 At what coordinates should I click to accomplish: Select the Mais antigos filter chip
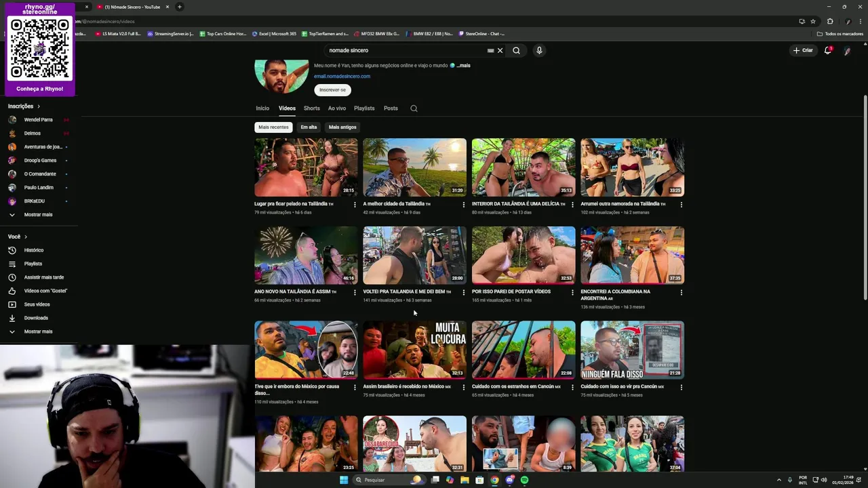[342, 127]
